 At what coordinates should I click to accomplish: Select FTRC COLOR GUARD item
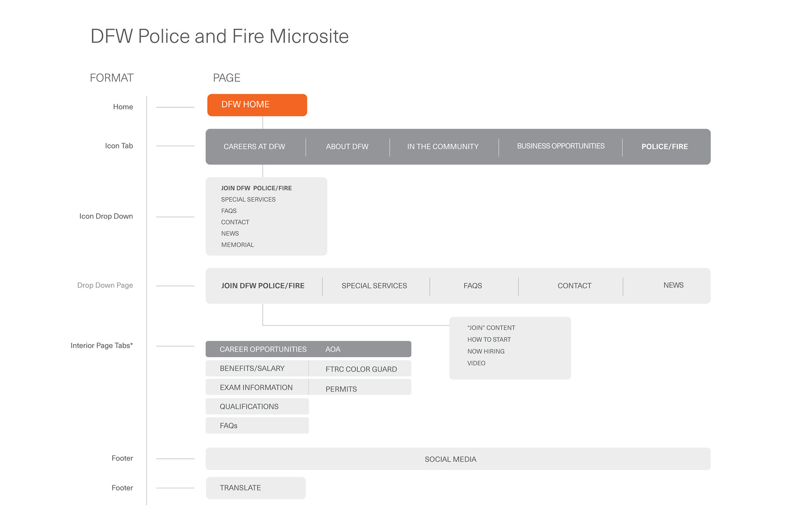pos(361,369)
